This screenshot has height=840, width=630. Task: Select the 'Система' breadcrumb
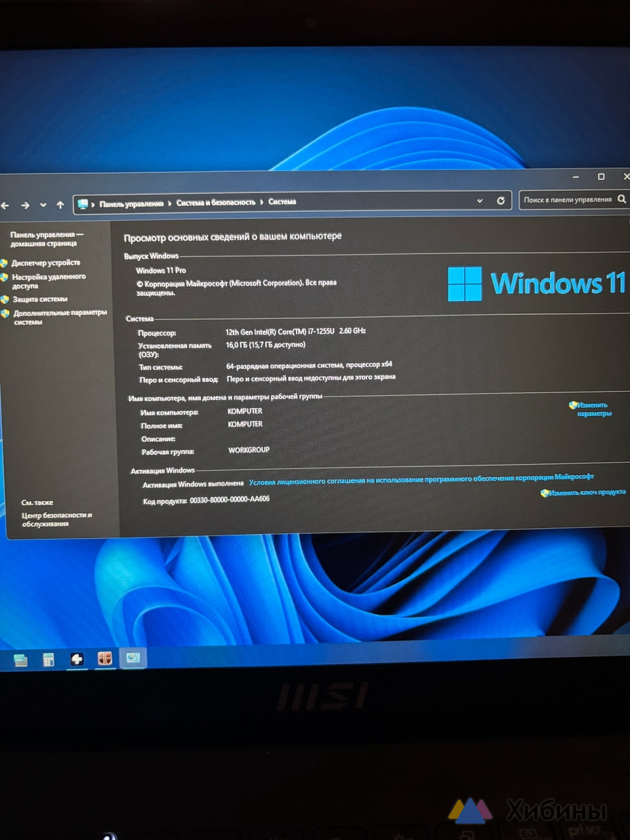click(282, 201)
